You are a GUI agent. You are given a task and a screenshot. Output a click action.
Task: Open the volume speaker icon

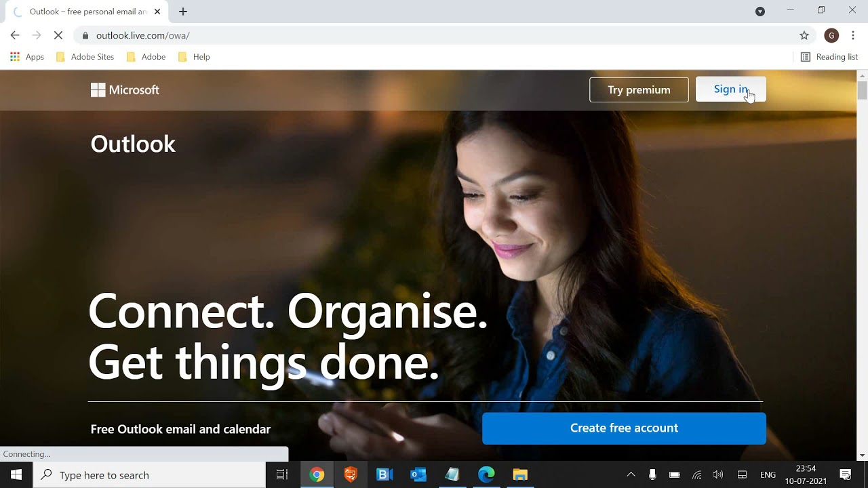click(718, 474)
